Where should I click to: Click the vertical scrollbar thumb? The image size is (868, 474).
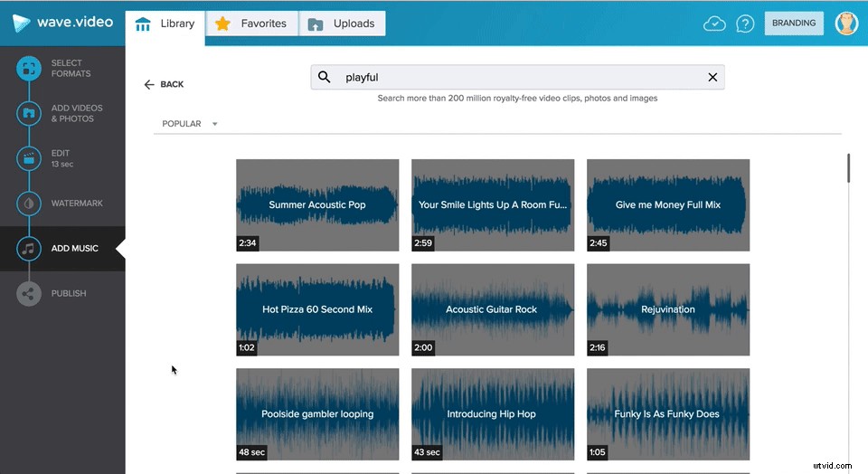coord(848,168)
